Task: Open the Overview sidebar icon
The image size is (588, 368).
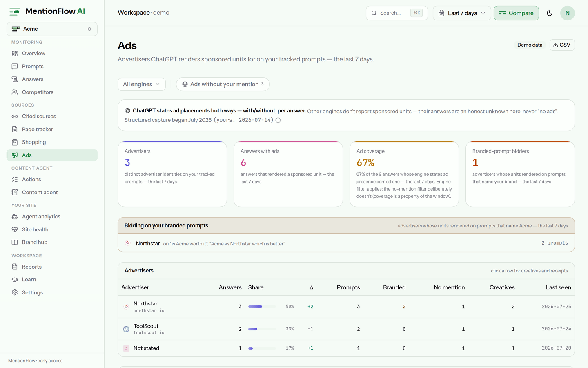Action: [x=15, y=54]
